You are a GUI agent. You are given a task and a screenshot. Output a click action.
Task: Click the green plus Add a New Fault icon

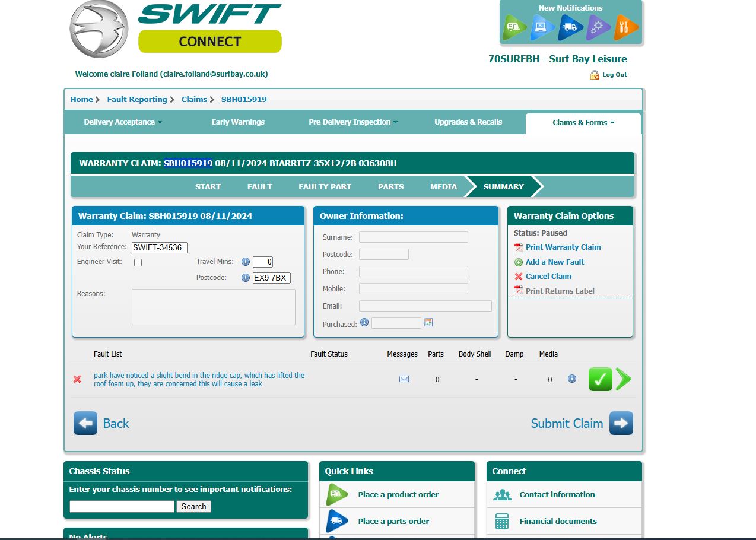pos(519,262)
